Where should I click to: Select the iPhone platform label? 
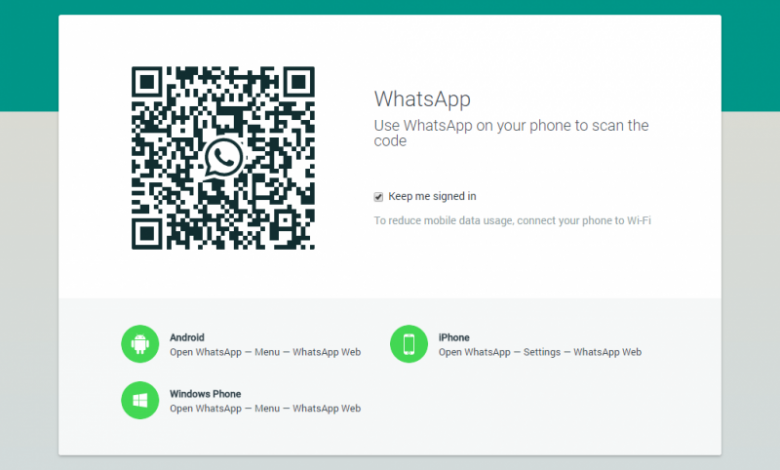tap(453, 338)
